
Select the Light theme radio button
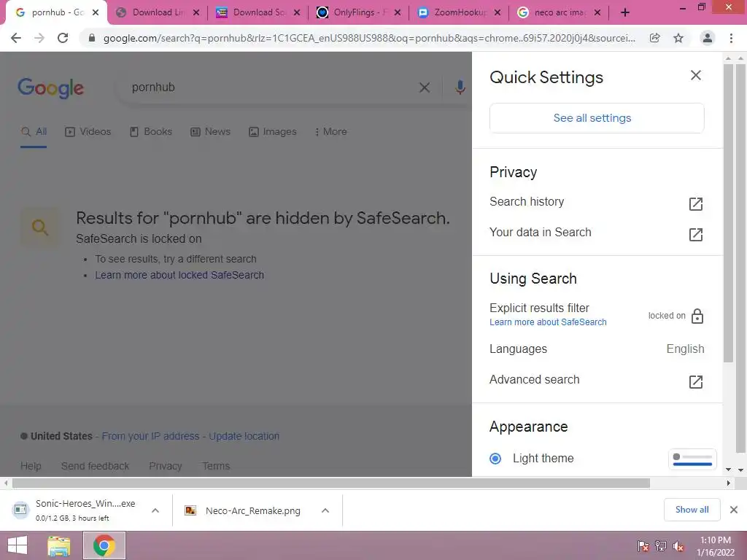tap(495, 459)
